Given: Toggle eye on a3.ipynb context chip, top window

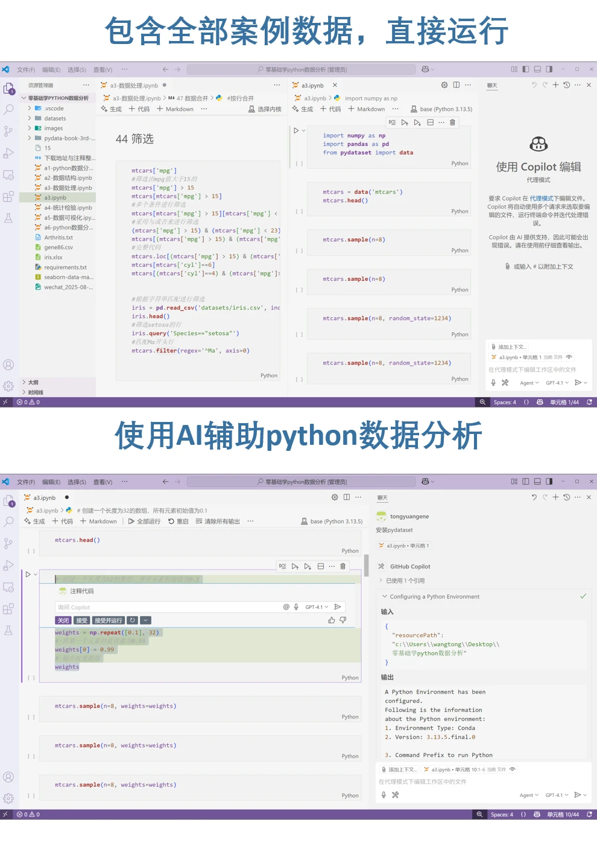Looking at the screenshot, I should 569,357.
